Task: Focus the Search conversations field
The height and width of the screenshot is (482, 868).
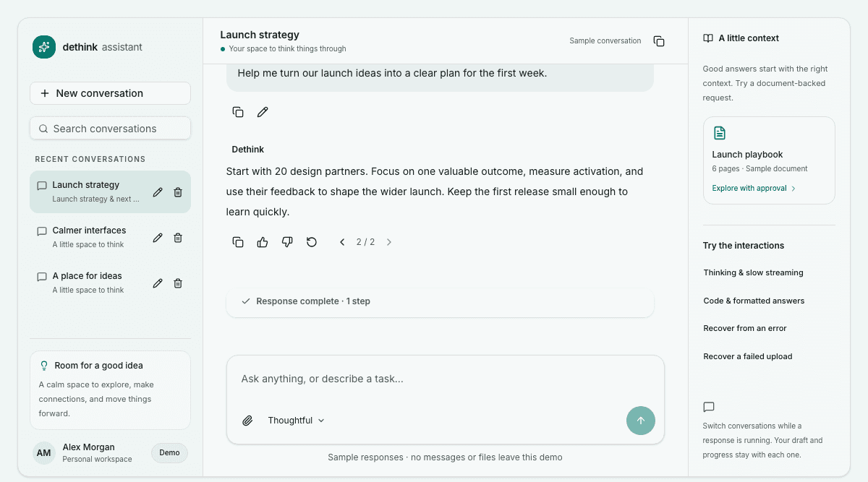Action: click(x=110, y=129)
